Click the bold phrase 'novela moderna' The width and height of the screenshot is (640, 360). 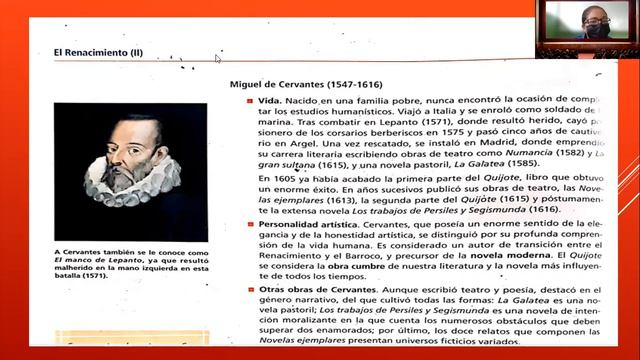tap(510, 256)
